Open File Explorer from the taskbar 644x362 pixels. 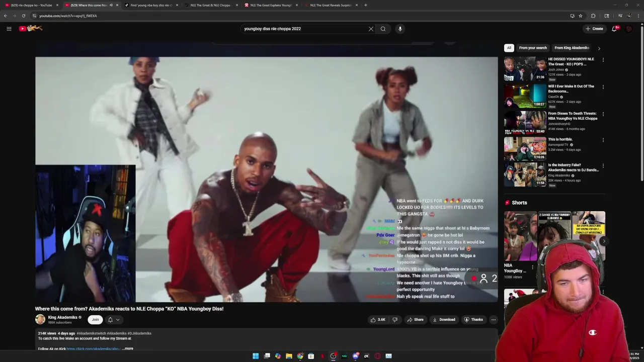pyautogui.click(x=289, y=356)
